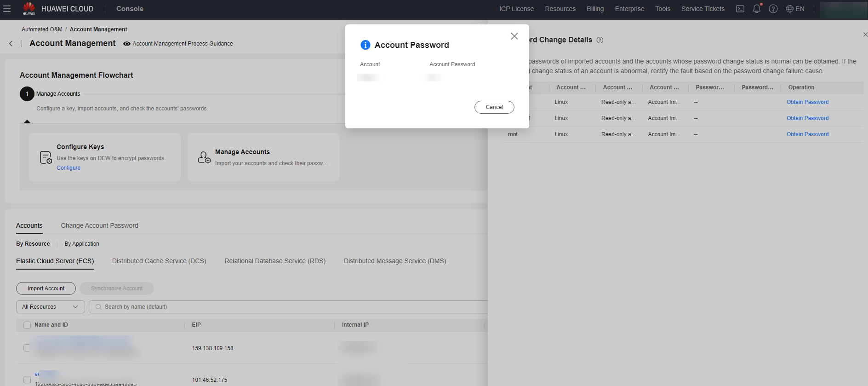868x386 pixels.
Task: Click the first Obtain Password link
Action: 807,102
